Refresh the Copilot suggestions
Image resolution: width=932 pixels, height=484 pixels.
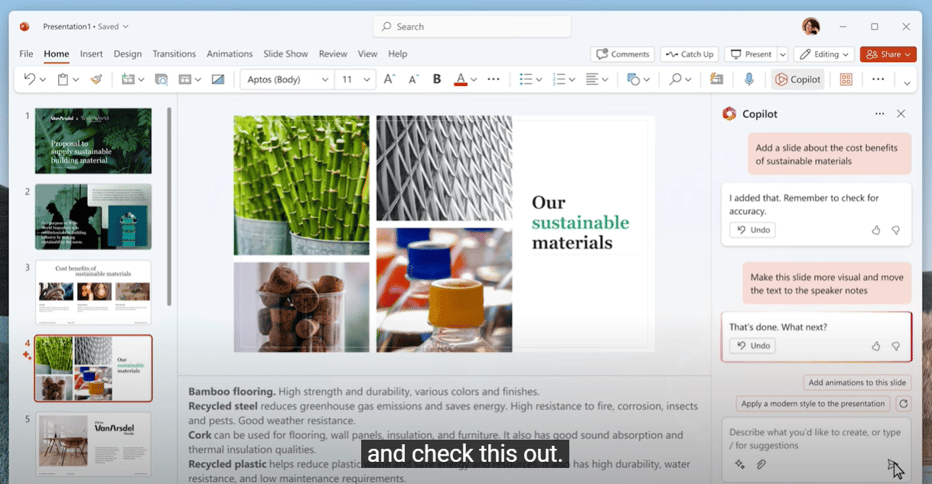tap(903, 404)
